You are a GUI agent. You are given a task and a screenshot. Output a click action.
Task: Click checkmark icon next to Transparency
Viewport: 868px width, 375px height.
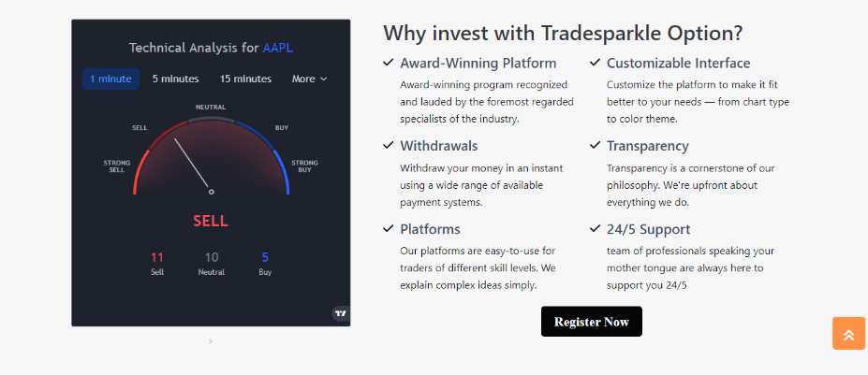coord(596,146)
